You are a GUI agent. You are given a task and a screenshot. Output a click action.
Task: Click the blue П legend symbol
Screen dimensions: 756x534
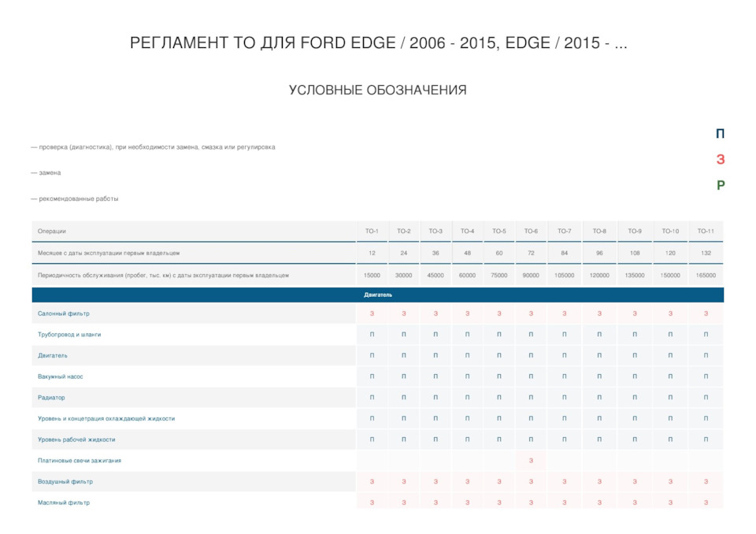pyautogui.click(x=720, y=134)
